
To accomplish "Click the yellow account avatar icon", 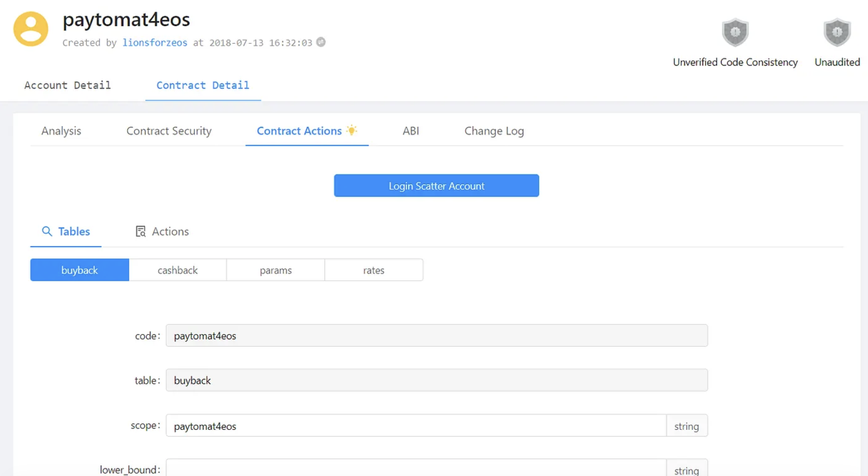I will click(x=31, y=29).
